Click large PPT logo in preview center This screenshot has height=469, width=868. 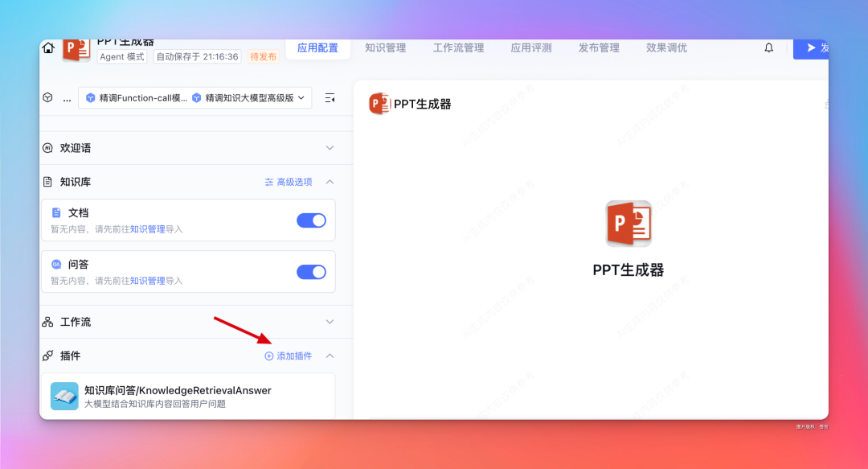628,224
